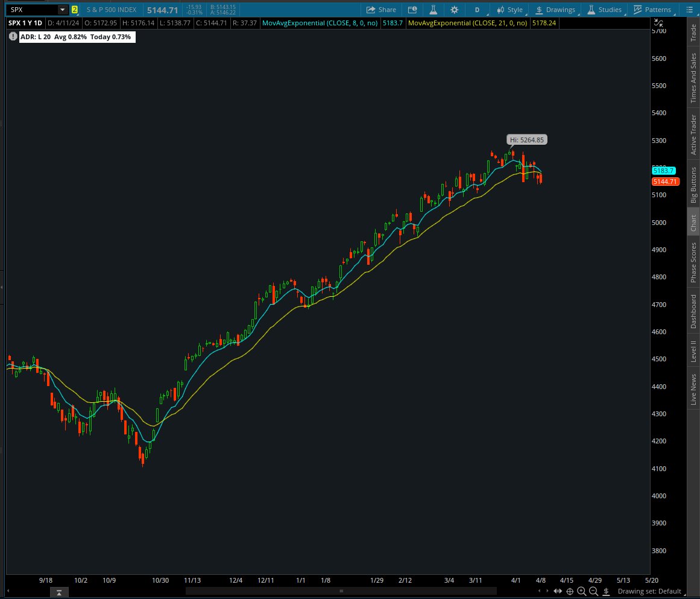
Task: Click the L: 5138.77 low value
Action: point(175,23)
